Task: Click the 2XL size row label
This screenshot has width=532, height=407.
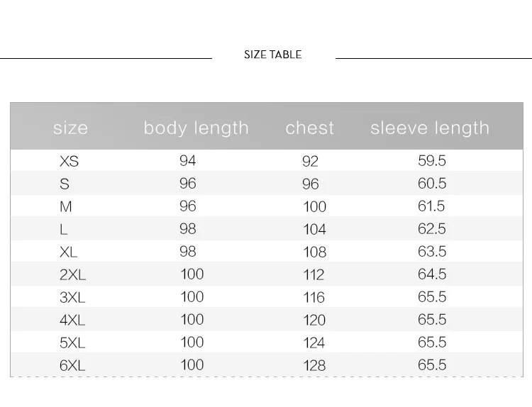Action: (72, 274)
